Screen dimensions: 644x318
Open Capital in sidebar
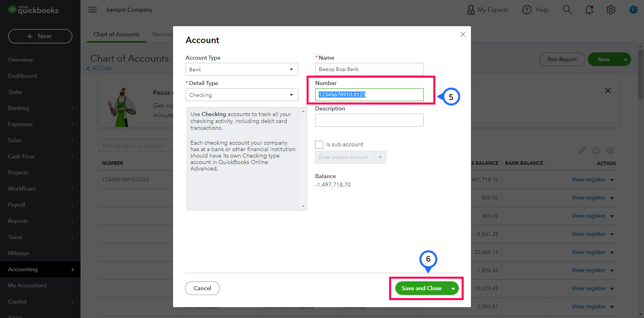40,301
